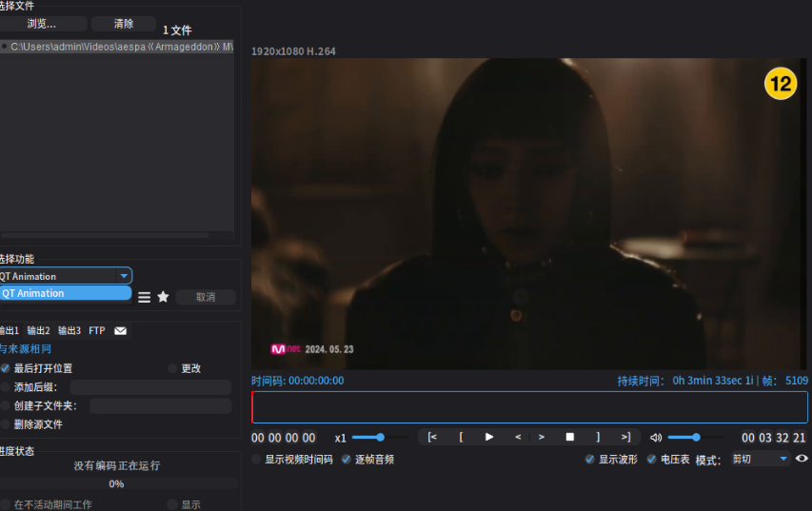Set the out-point using ] bracket icon
The height and width of the screenshot is (511, 812).
(598, 437)
